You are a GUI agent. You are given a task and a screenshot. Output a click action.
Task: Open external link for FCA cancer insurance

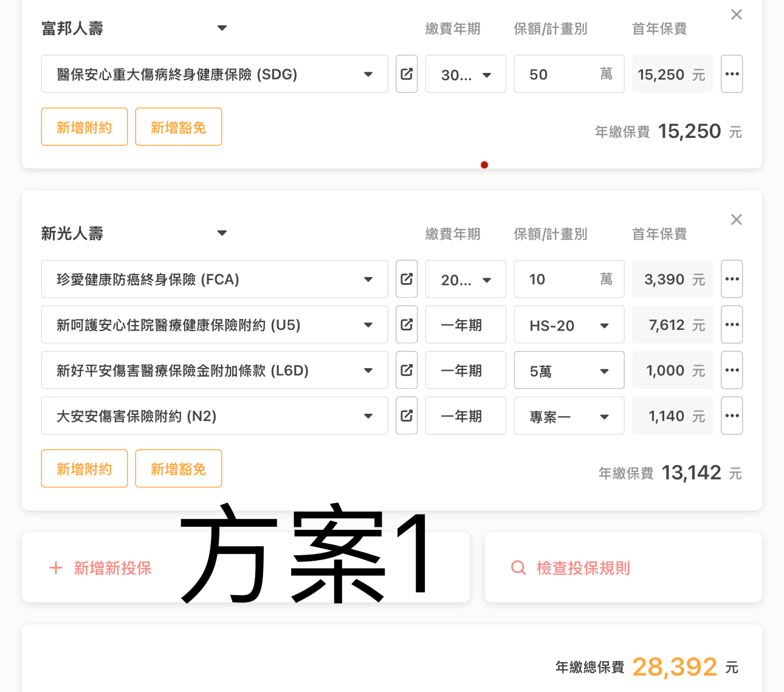coord(407,279)
